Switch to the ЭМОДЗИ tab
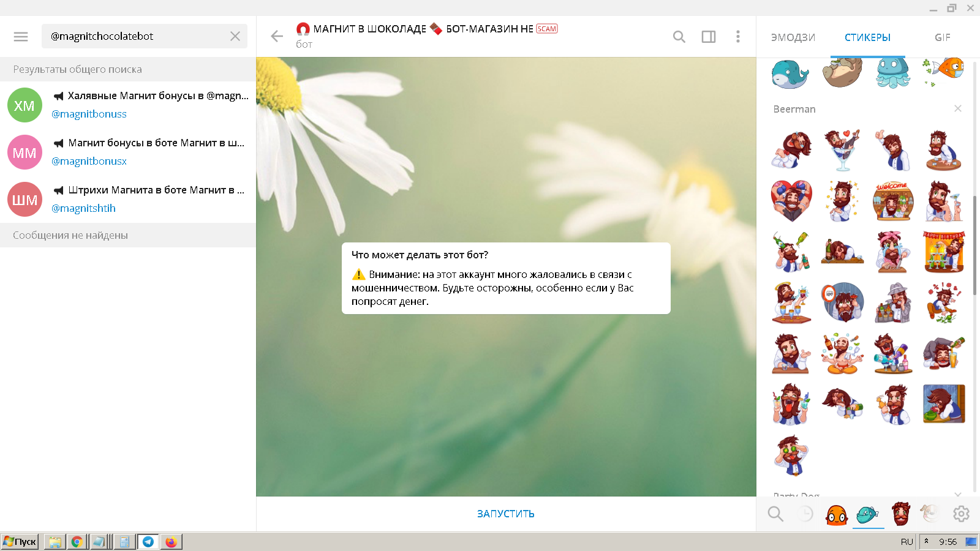 point(793,37)
